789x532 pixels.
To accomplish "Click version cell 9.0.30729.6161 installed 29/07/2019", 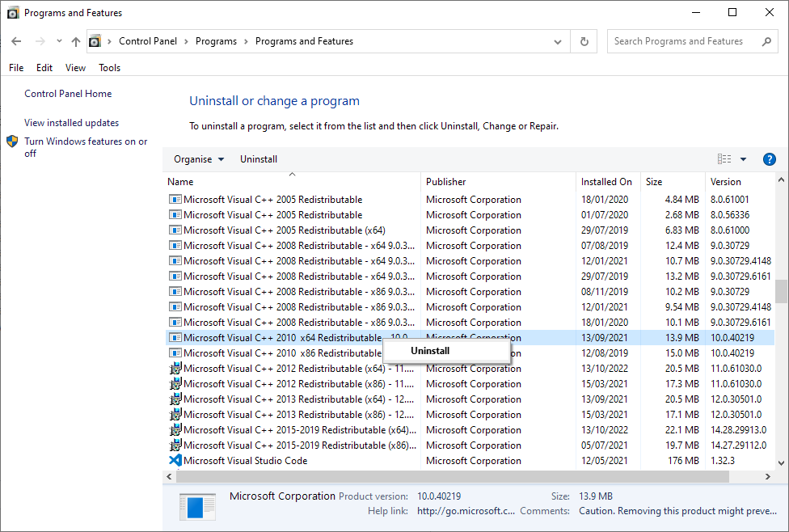I will click(x=740, y=277).
